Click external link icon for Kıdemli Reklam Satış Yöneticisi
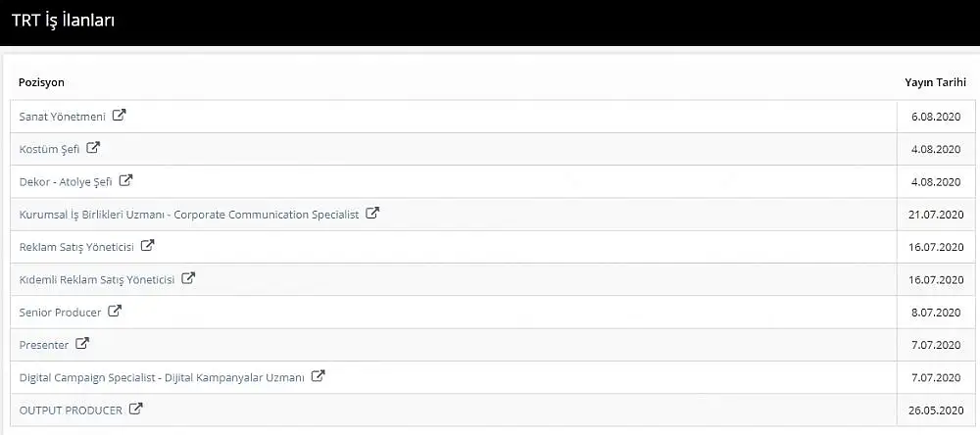The height and width of the screenshot is (435, 980). pyautogui.click(x=188, y=279)
